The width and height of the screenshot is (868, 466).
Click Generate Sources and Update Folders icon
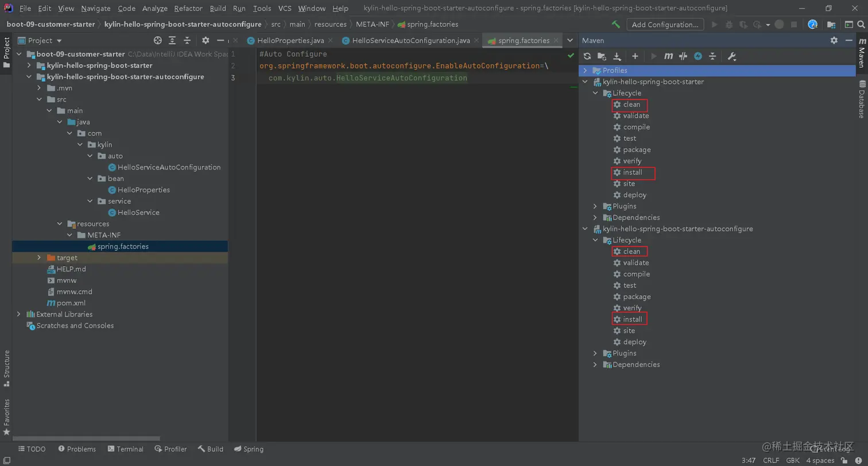point(602,56)
